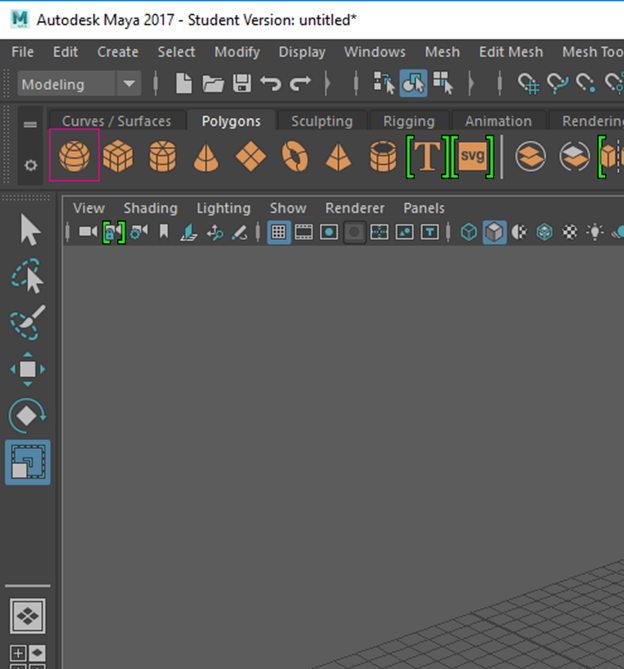Create a polygon cube from shelf

coord(118,156)
